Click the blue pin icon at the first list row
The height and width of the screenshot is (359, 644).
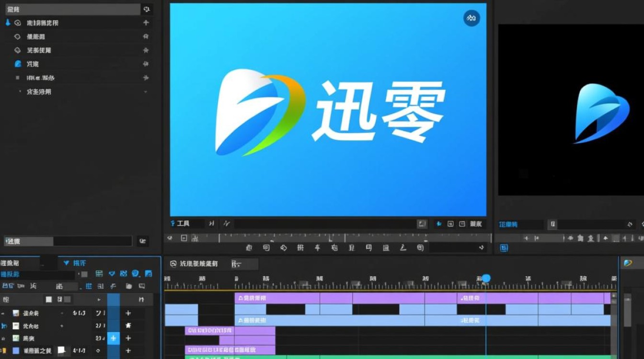pos(8,22)
